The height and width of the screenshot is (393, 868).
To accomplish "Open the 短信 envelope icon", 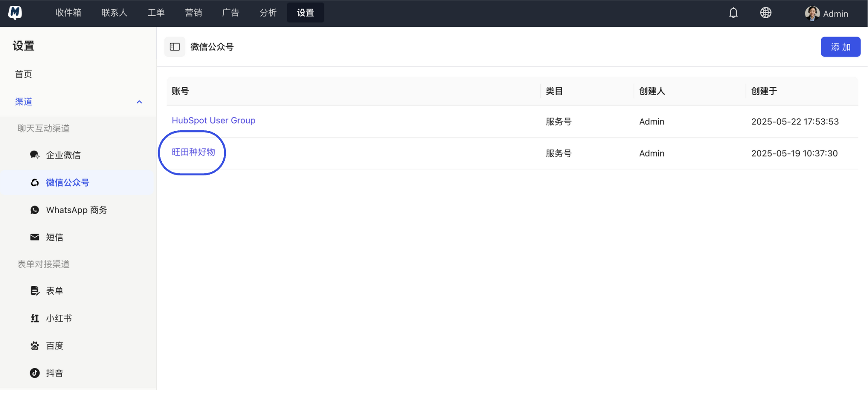I will [35, 237].
